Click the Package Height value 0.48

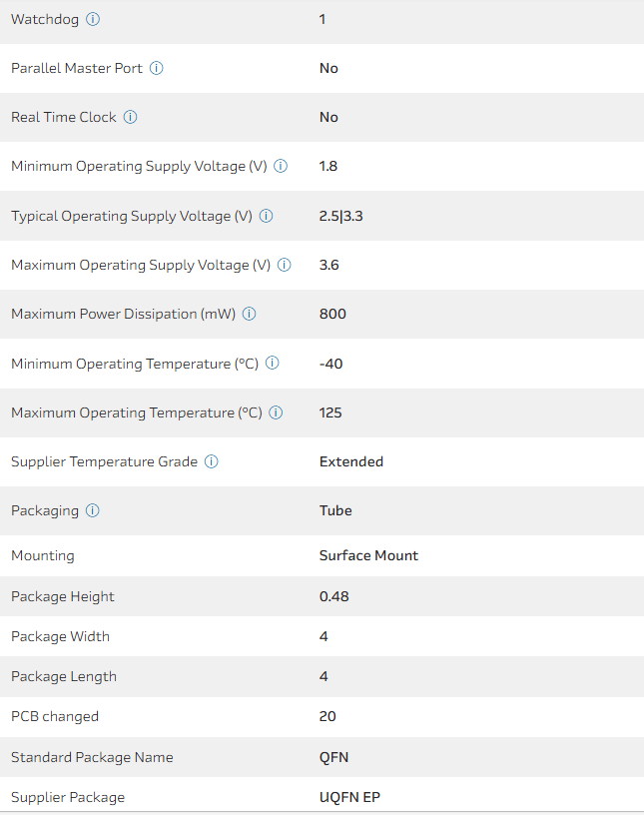pyautogui.click(x=334, y=596)
